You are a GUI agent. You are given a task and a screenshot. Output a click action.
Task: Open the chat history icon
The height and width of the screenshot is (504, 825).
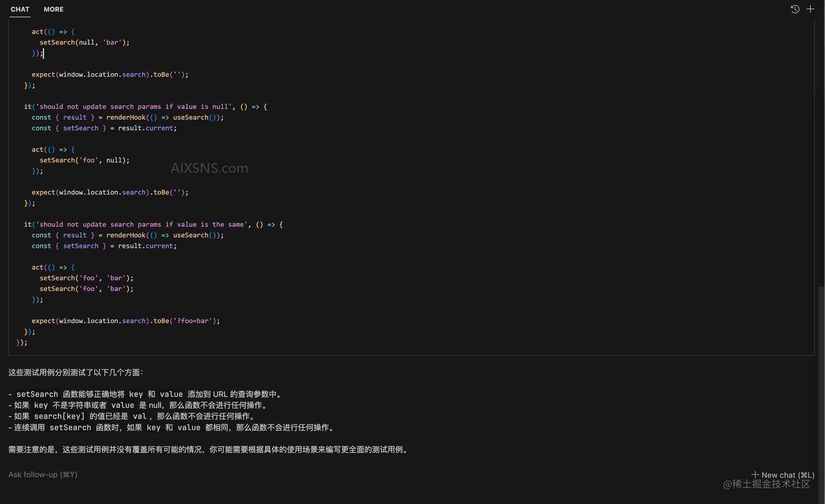[x=794, y=9]
